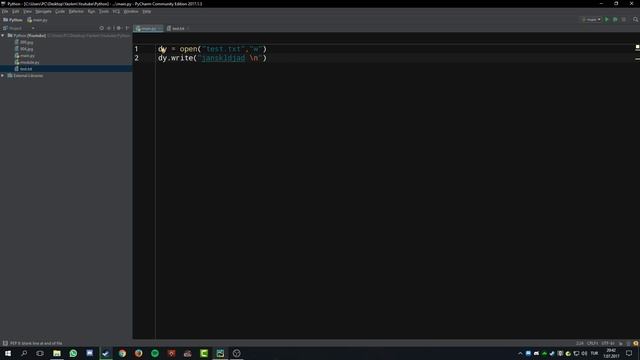Click the volume icon in system tray
This screenshot has height=360, width=640.
pos(584,353)
